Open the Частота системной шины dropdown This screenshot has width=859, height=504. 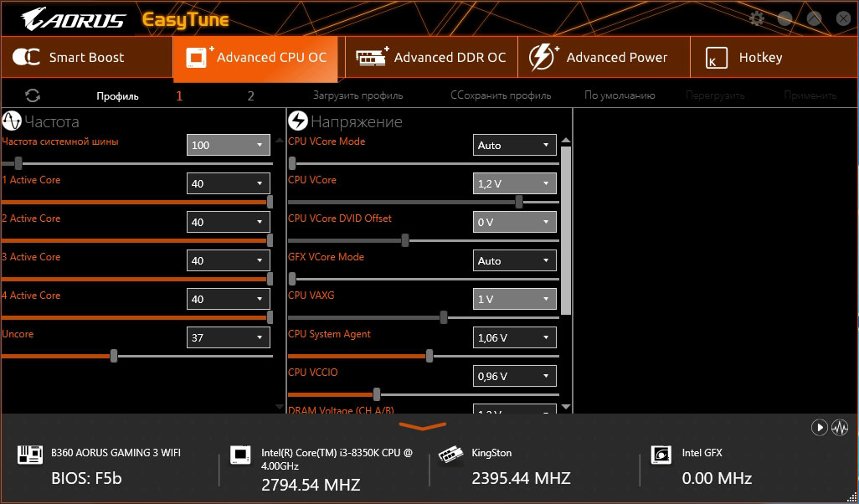tap(229, 145)
